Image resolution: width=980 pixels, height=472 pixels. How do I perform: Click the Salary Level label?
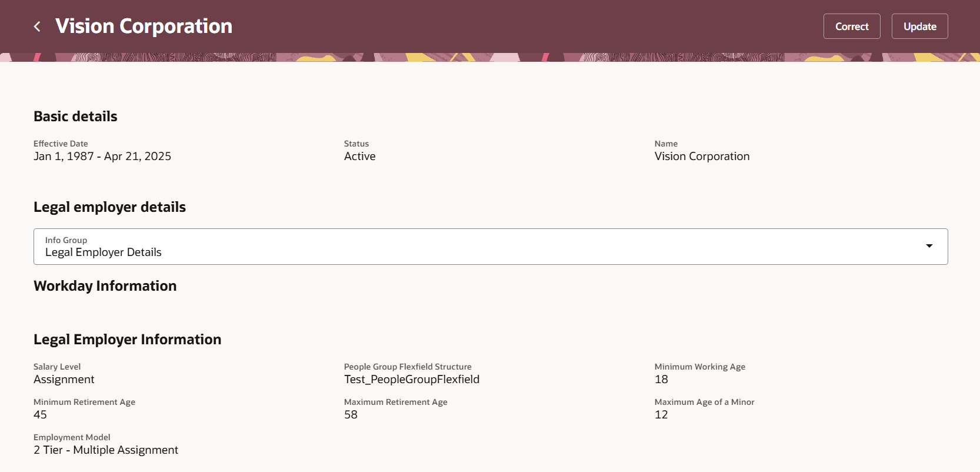[x=57, y=367]
